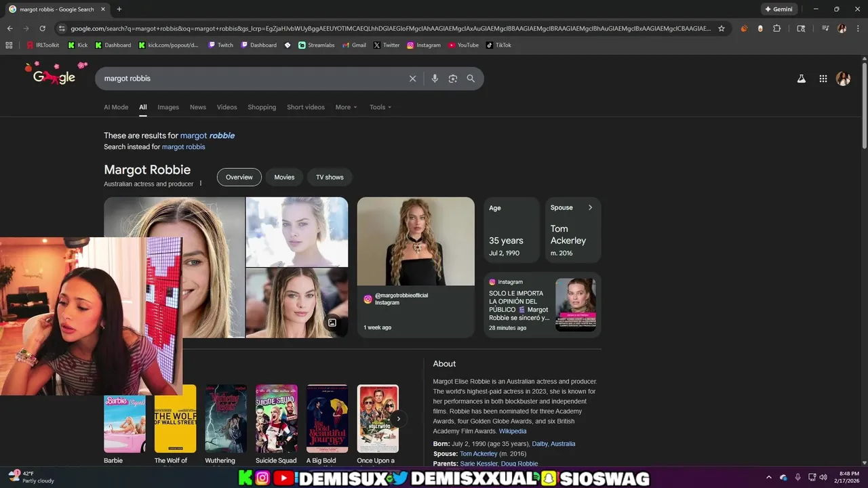Click the orange clapping extension icon
868x488 pixels.
(745, 28)
